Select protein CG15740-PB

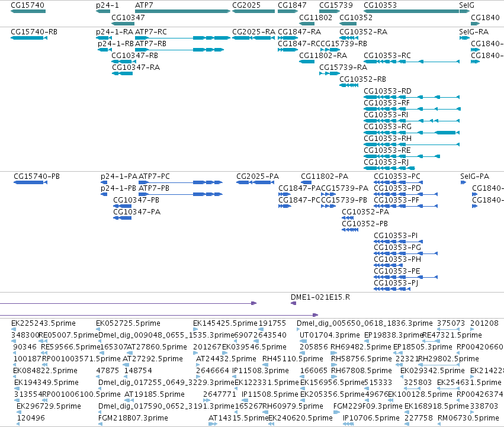31,182
